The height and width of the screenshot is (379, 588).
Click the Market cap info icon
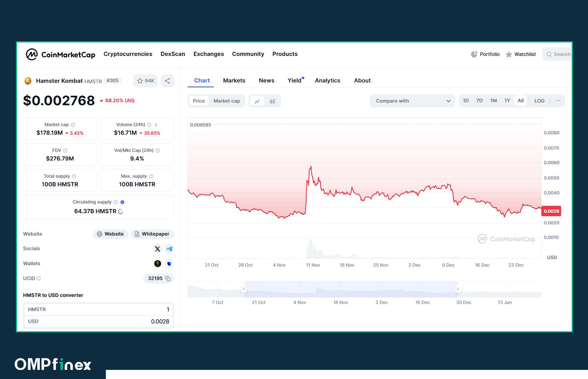coord(73,125)
